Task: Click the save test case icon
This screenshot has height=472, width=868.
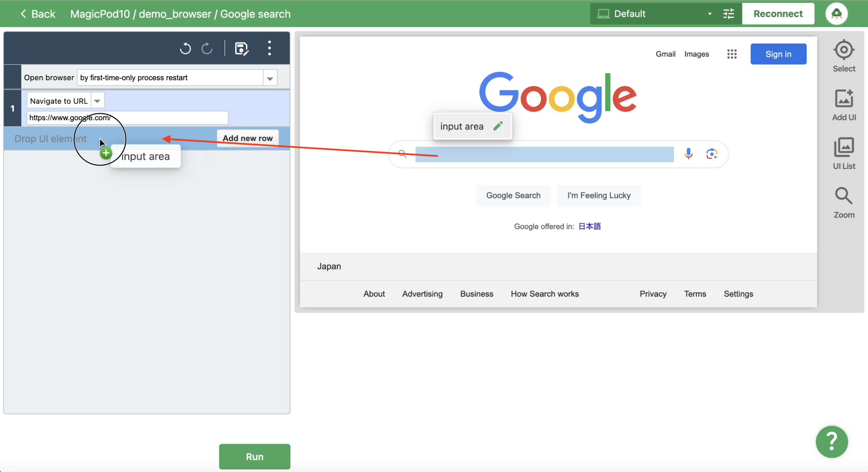Action: [242, 49]
